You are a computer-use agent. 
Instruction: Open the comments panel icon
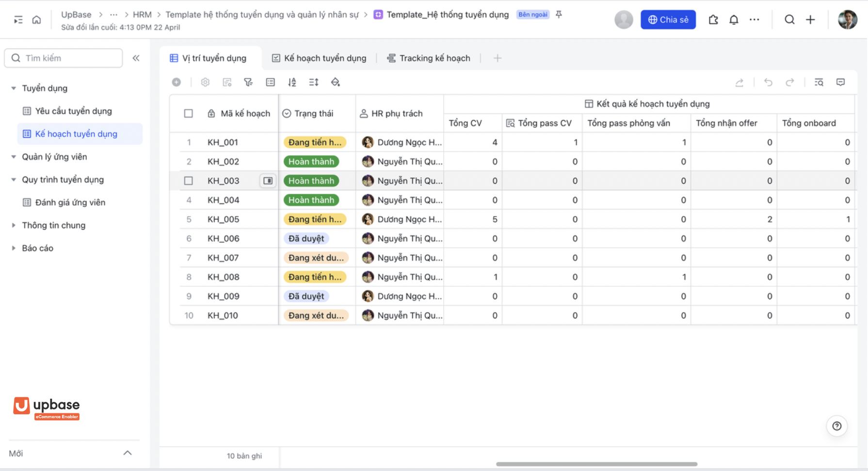[x=841, y=82]
